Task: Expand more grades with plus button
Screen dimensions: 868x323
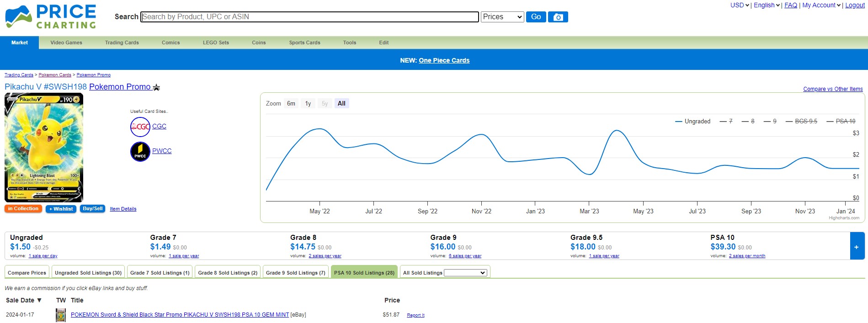Action: click(856, 247)
